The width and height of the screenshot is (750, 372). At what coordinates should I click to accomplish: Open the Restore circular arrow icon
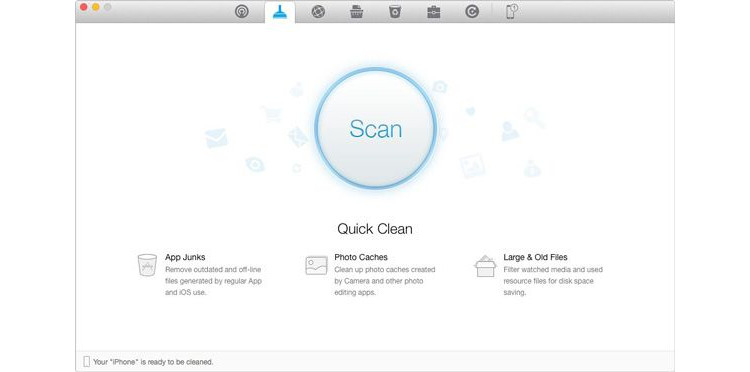(472, 11)
